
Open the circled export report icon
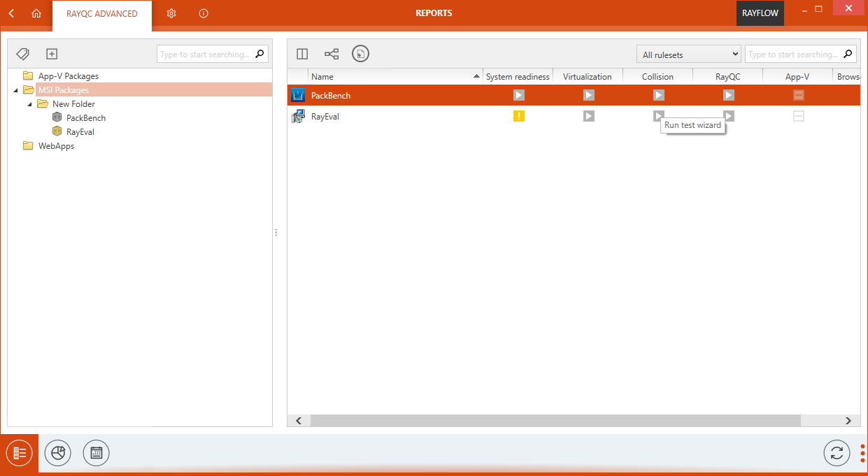pos(360,53)
